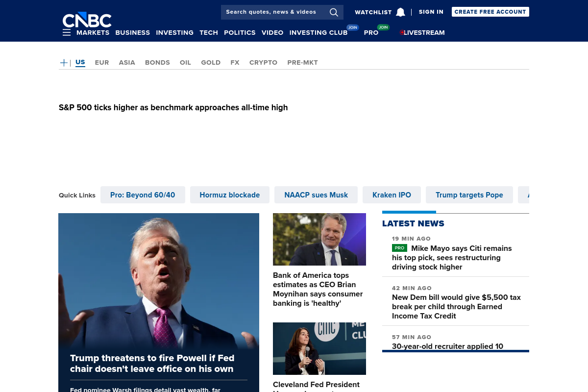
Task: Click the Quick Links label
Action: click(77, 195)
